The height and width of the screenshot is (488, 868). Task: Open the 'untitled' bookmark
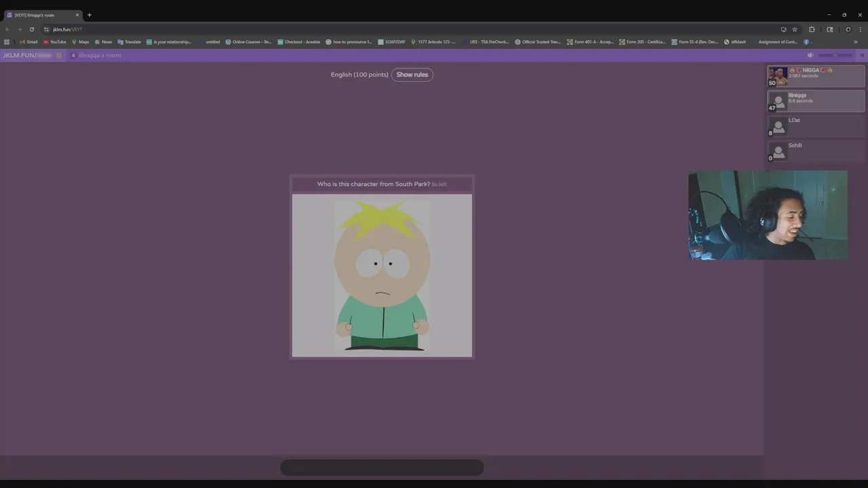point(209,42)
